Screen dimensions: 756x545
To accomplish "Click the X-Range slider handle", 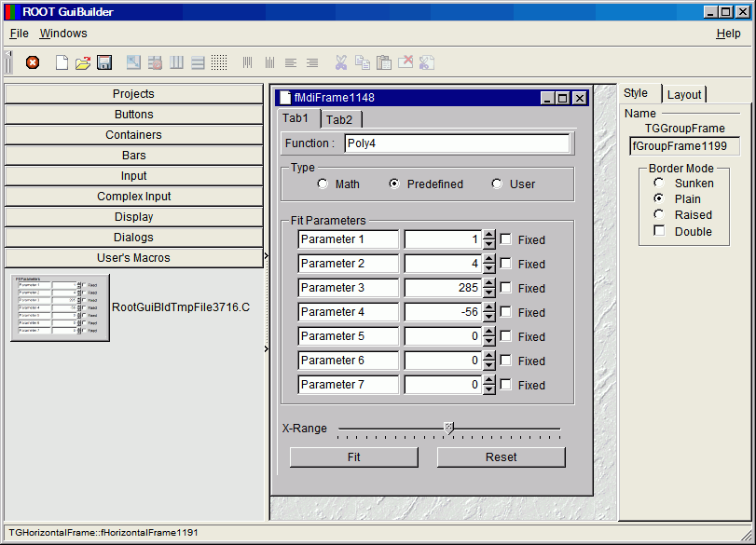I will (x=448, y=428).
